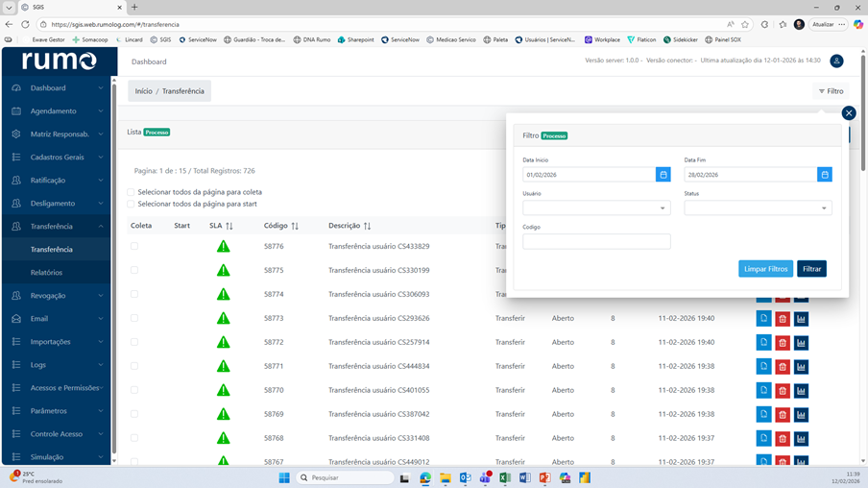
Task: Select Dashboard in the left sidebar
Action: coord(48,88)
